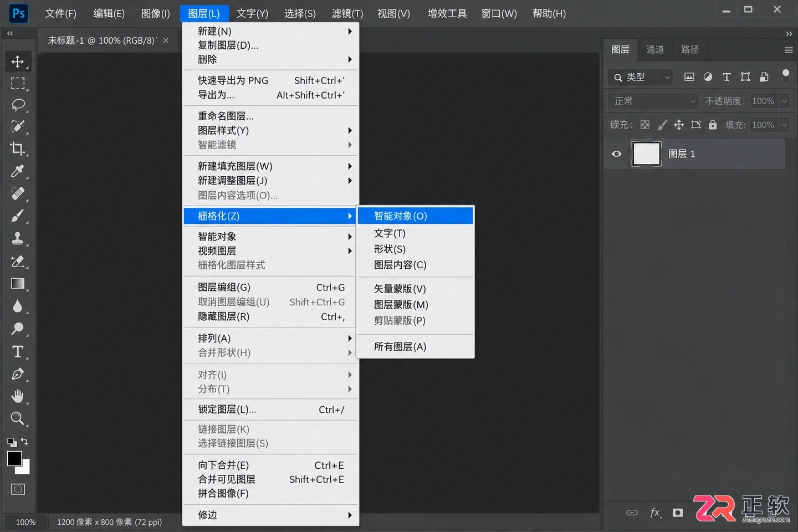Viewport: 798px width, 532px height.
Task: Select the Eyedropper tool
Action: tap(18, 171)
